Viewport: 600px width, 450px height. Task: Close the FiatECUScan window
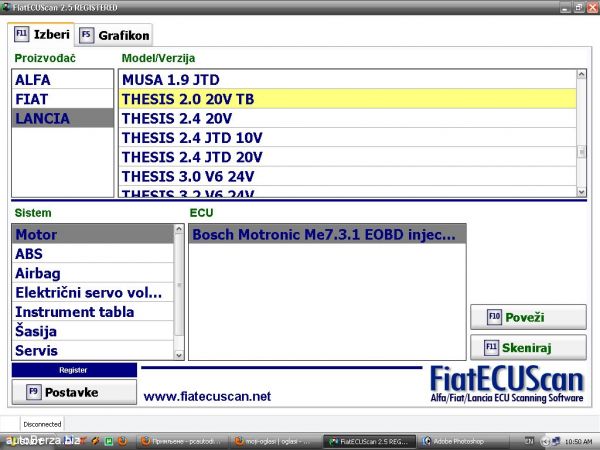[x=593, y=7]
